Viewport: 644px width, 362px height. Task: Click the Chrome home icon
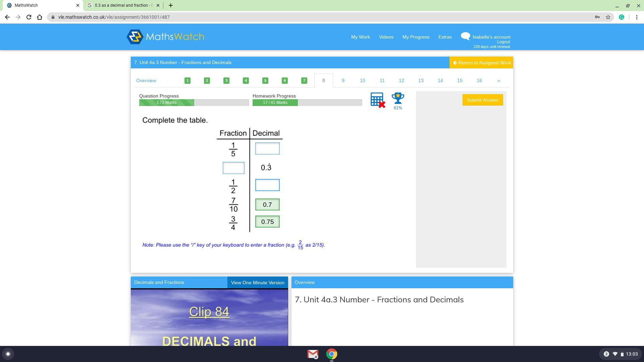tap(40, 17)
